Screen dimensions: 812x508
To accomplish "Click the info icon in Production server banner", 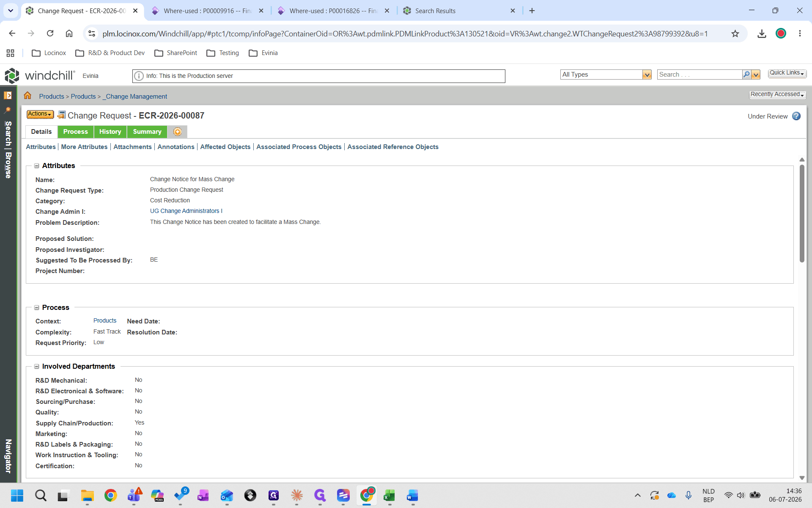I will [139, 76].
